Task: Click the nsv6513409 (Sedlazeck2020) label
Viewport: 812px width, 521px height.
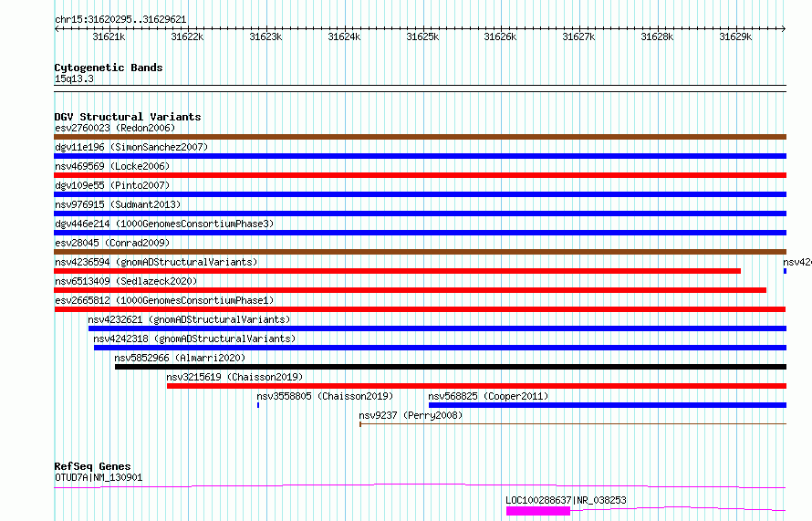Action: point(126,281)
